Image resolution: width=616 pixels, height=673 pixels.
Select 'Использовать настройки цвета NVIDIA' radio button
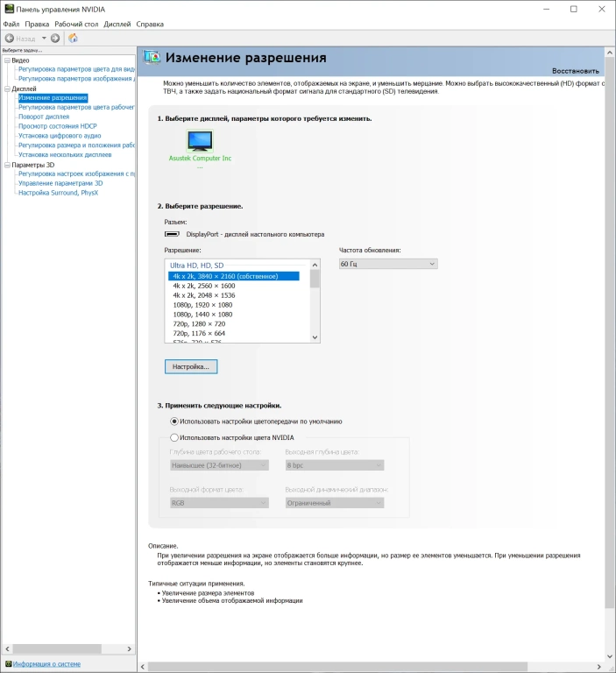pyautogui.click(x=174, y=437)
